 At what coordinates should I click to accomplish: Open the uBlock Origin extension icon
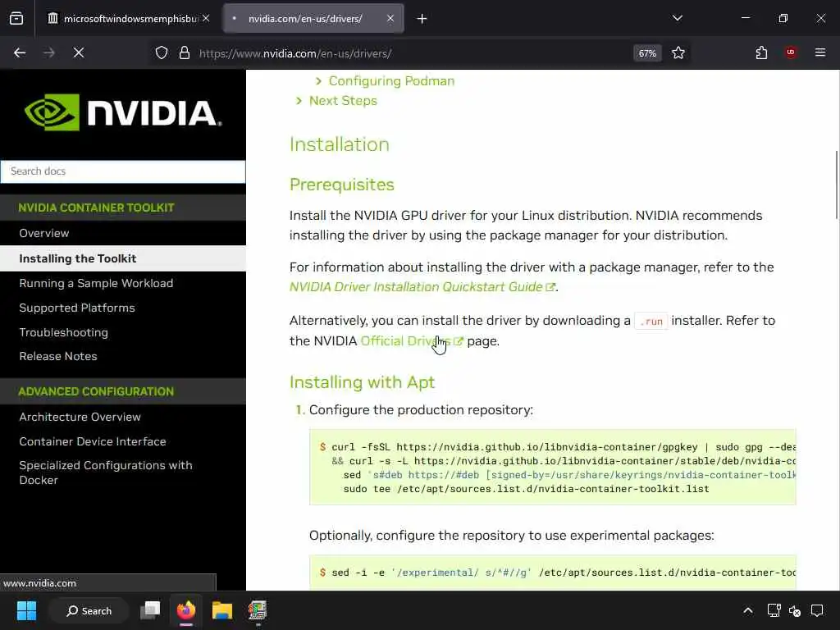coord(791,52)
